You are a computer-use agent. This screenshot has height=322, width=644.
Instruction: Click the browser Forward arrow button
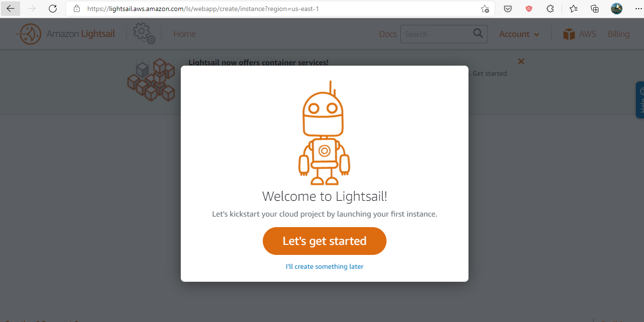[x=32, y=8]
